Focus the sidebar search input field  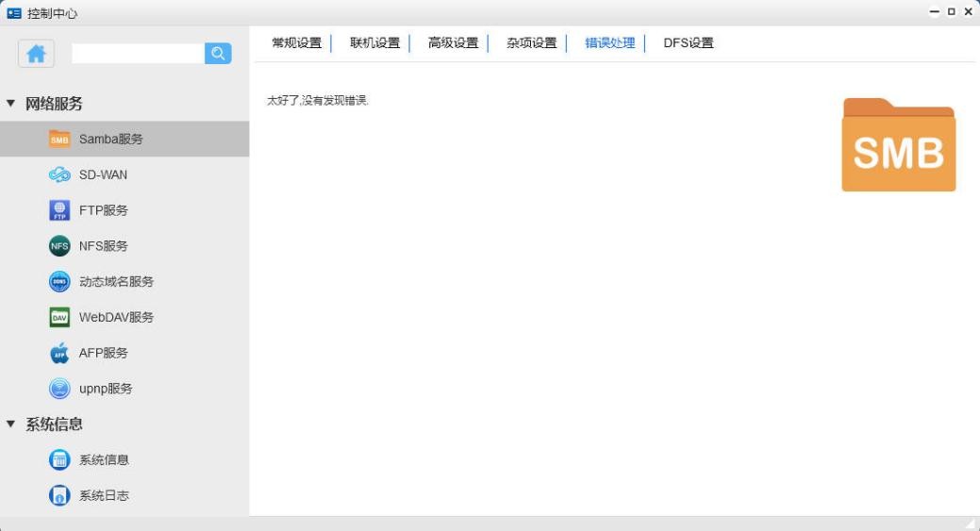[138, 54]
